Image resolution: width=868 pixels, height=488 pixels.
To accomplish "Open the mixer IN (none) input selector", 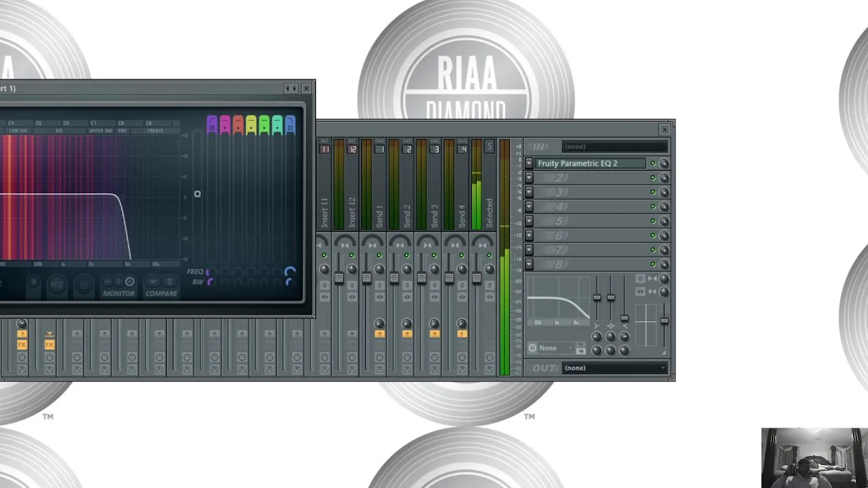I will [614, 146].
